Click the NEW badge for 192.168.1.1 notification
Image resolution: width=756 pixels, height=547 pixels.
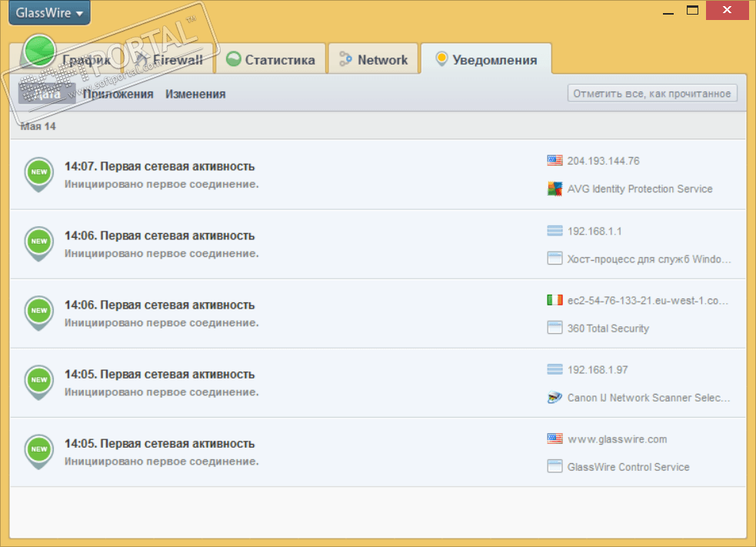[x=39, y=244]
